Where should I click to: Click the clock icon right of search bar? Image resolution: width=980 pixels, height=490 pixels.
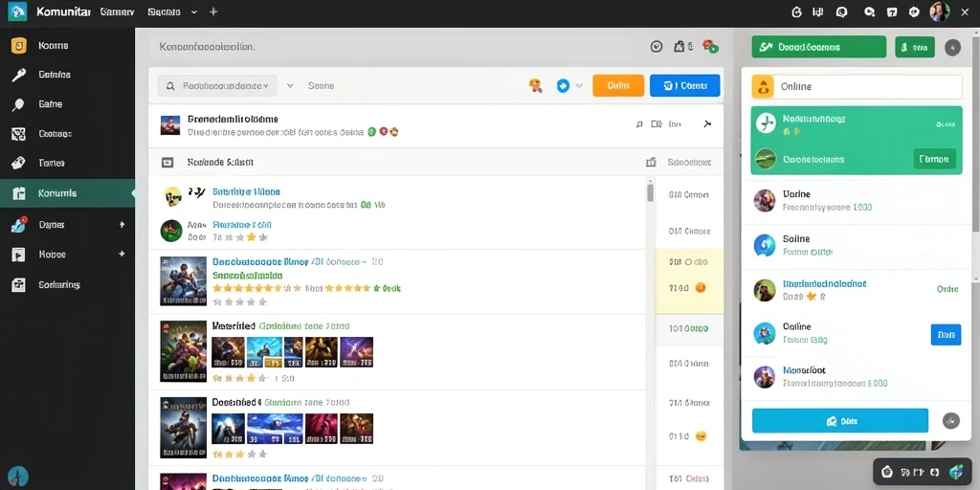pos(657,46)
